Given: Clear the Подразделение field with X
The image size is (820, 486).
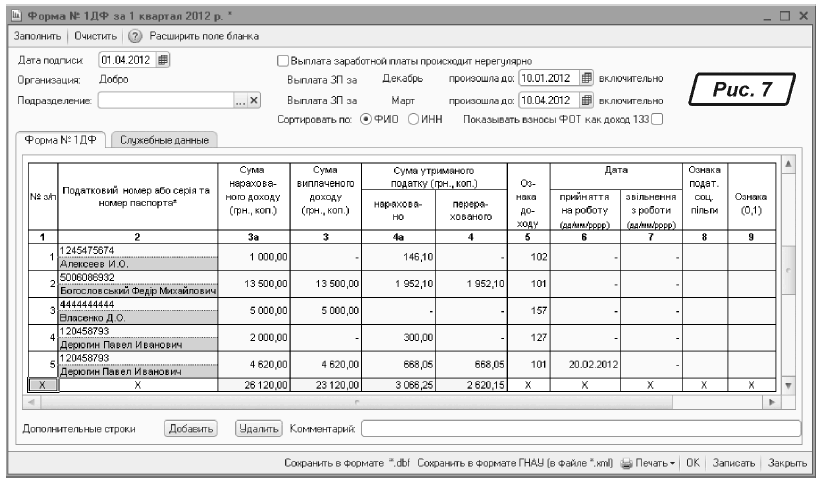Looking at the screenshot, I should [x=254, y=100].
